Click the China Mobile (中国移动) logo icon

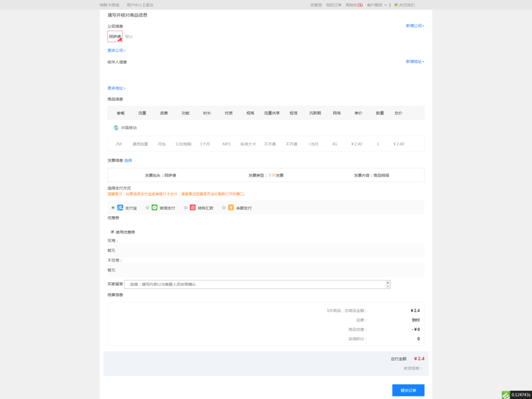point(116,127)
